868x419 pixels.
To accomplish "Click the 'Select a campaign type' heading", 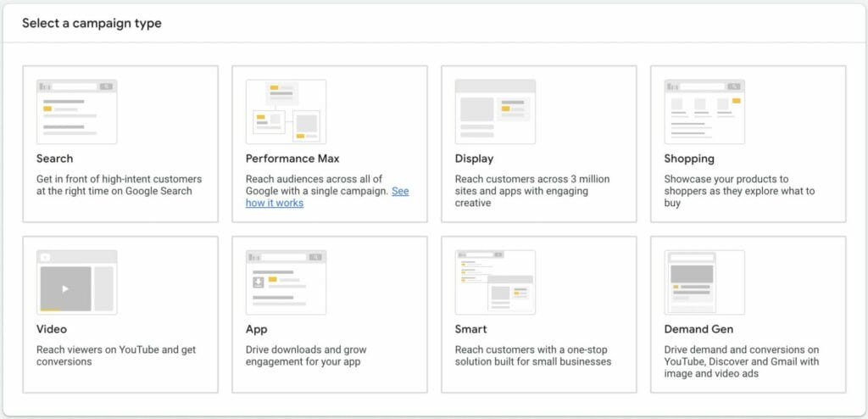I will coord(92,24).
